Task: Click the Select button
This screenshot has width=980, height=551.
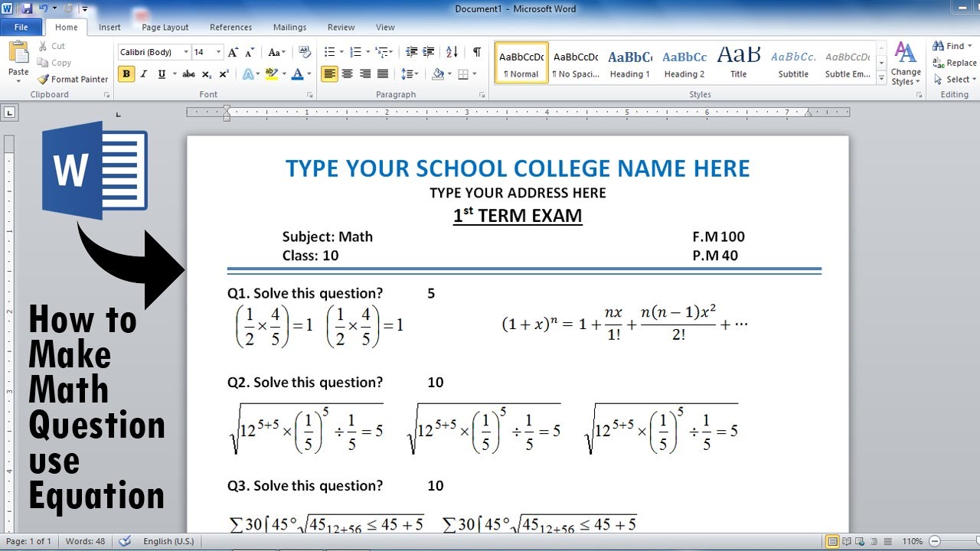Action: pyautogui.click(x=953, y=80)
